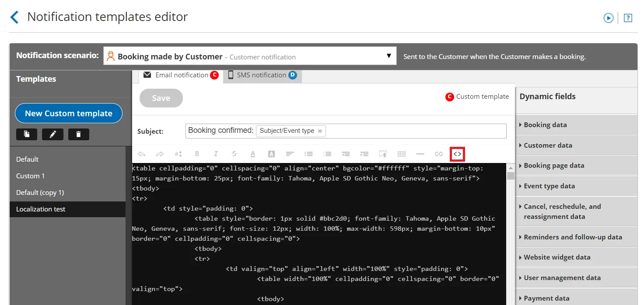
Task: Switch to the SMS notification tab
Action: [262, 75]
